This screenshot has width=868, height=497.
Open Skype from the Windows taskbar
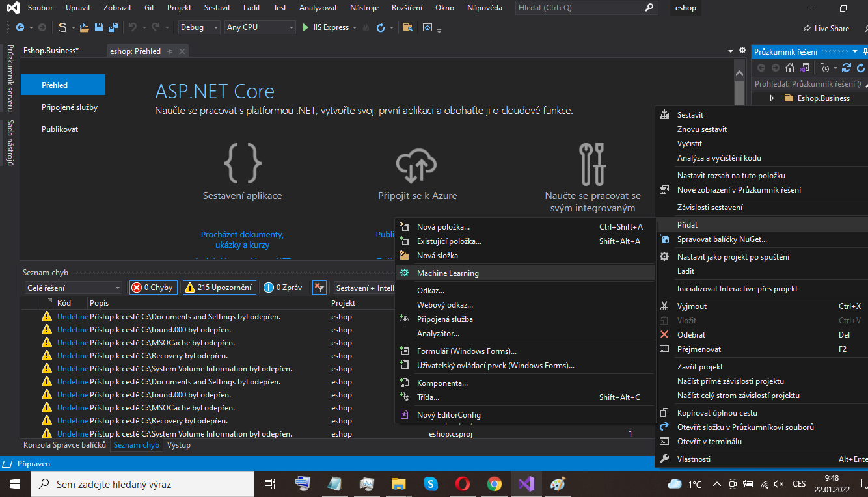click(430, 484)
